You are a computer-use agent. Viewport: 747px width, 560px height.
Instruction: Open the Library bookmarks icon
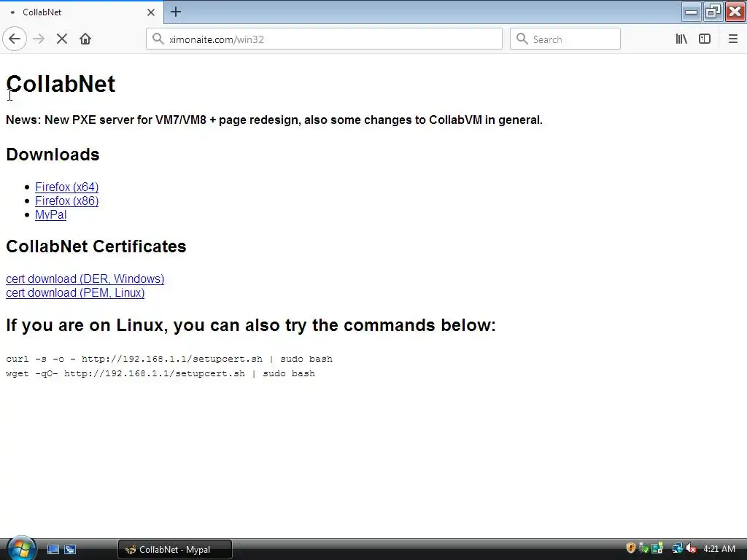tap(681, 39)
